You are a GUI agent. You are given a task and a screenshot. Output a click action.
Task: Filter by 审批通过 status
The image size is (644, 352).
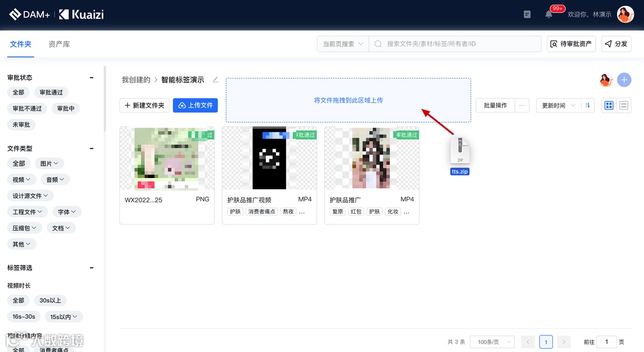point(51,92)
